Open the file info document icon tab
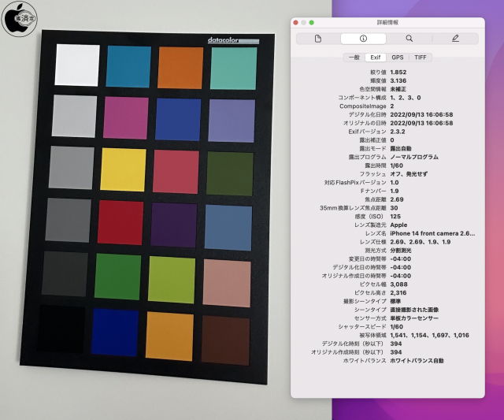The width and height of the screenshot is (504, 420). point(318,39)
